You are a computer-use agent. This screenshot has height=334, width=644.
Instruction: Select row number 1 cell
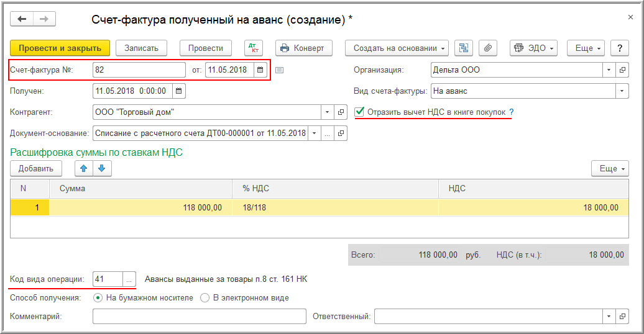coord(30,207)
